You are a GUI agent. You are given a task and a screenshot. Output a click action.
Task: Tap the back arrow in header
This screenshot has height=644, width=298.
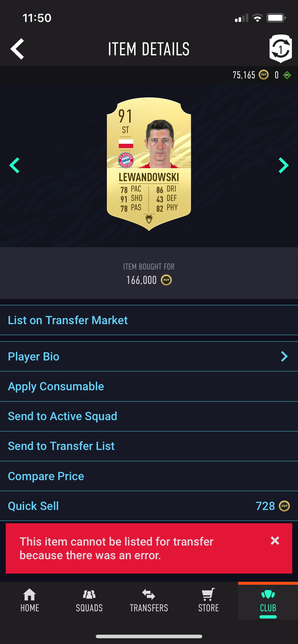(17, 49)
